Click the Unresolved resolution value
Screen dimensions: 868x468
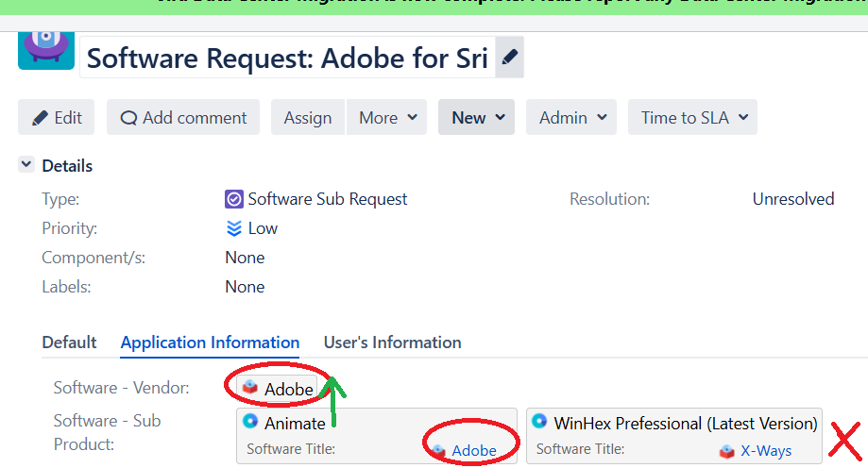(x=793, y=199)
